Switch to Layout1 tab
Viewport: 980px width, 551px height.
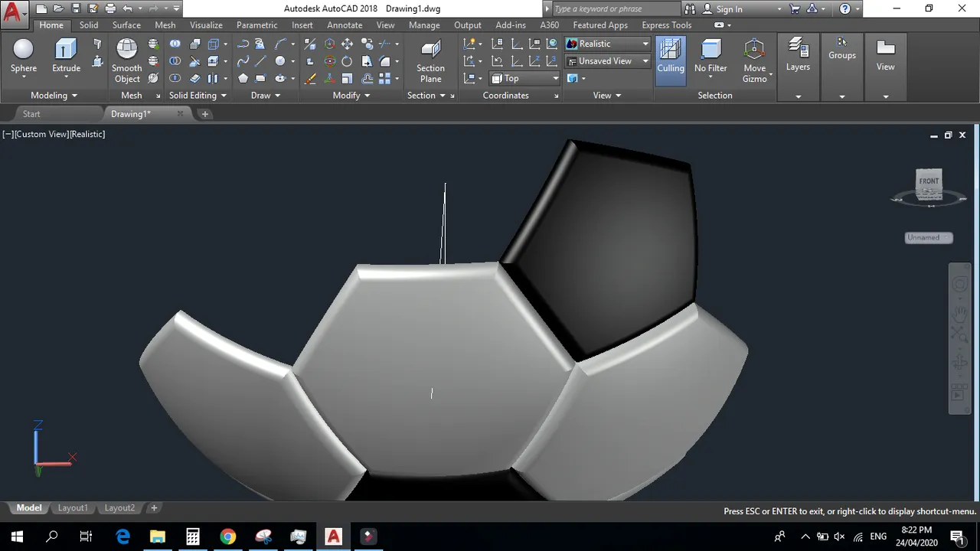click(73, 508)
